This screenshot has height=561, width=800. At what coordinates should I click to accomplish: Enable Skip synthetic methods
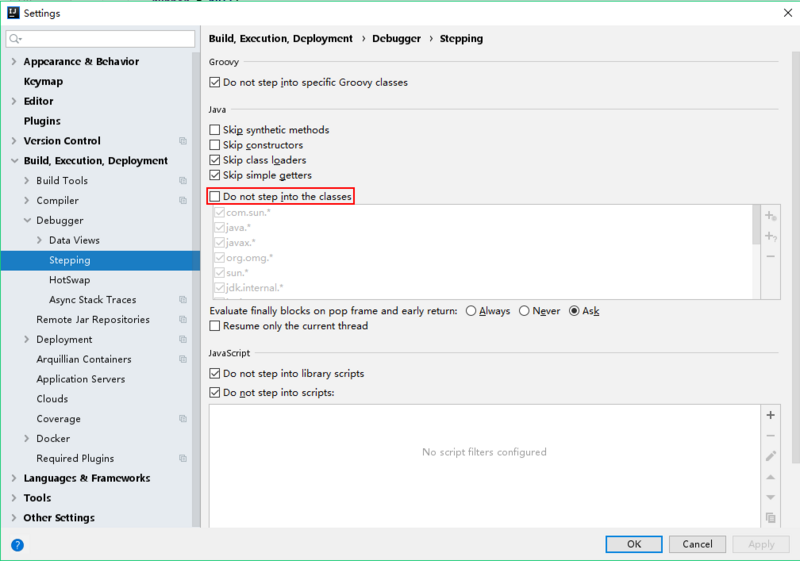(x=215, y=130)
